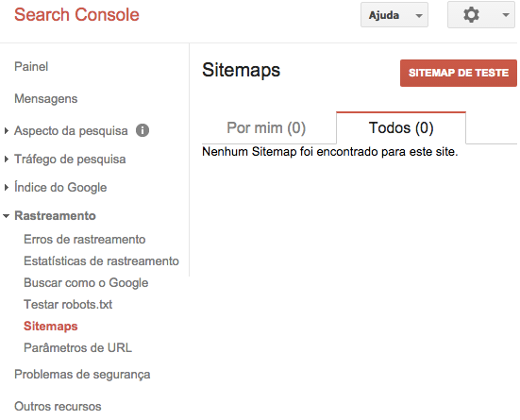Expand the Aspecto da pesquisa arrow
Viewport: 520px width, 420px height.
click(7, 130)
